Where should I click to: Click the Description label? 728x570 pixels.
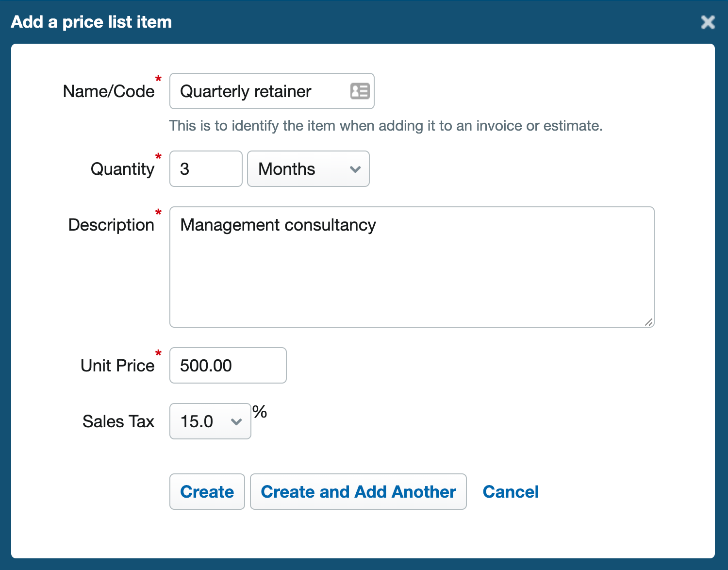(x=111, y=225)
